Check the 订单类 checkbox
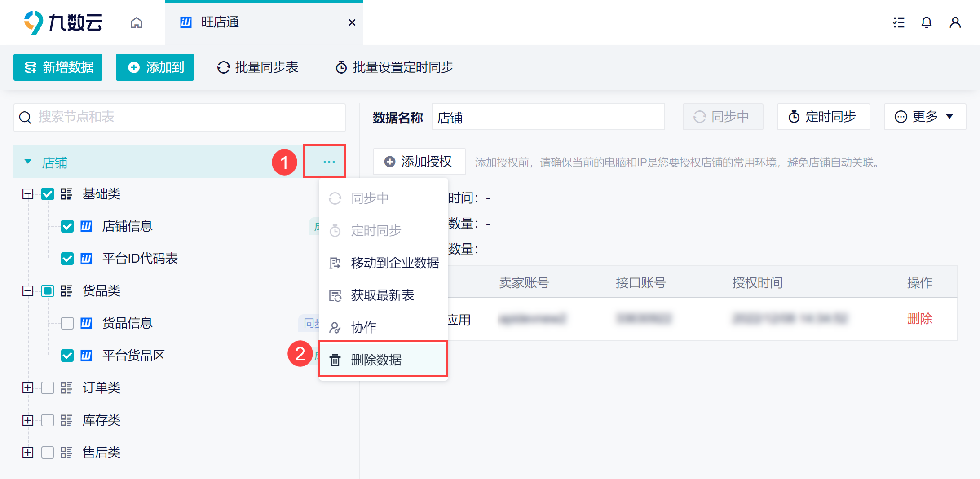This screenshot has width=980, height=479. tap(48, 388)
